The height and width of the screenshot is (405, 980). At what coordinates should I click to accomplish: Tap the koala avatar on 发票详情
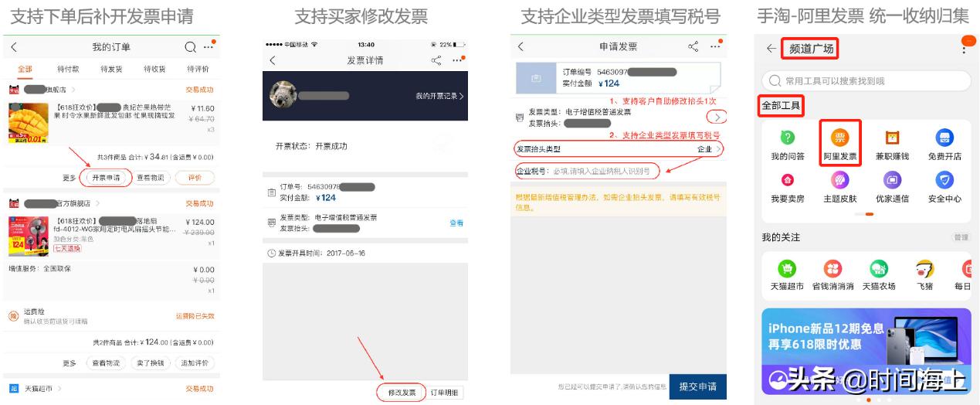[283, 94]
